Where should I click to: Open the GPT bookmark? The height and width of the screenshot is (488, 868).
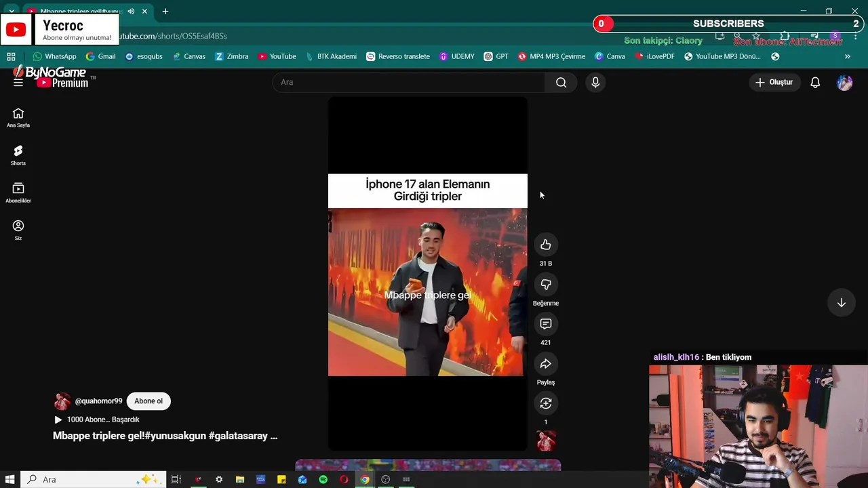click(496, 56)
